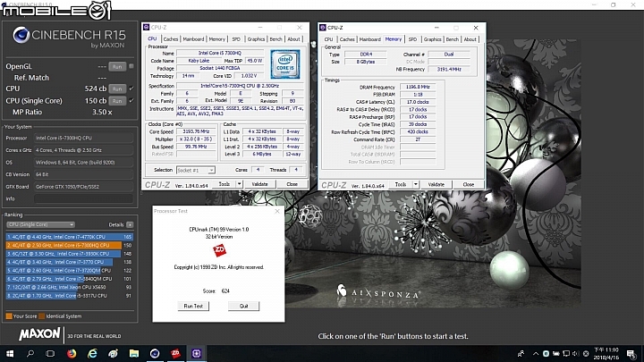The height and width of the screenshot is (362, 644).
Task: Select ranking row Intel Core i7-3720QM
Action: (70, 271)
